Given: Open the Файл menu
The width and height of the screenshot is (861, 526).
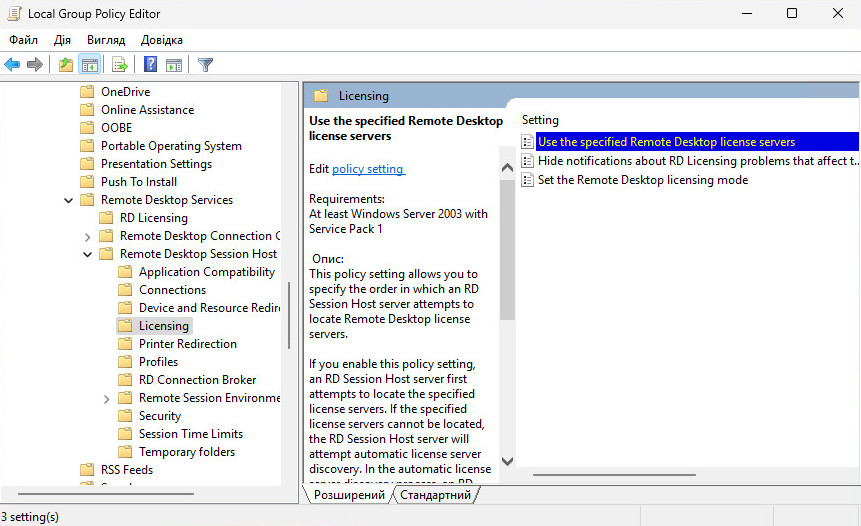Looking at the screenshot, I should pyautogui.click(x=24, y=40).
